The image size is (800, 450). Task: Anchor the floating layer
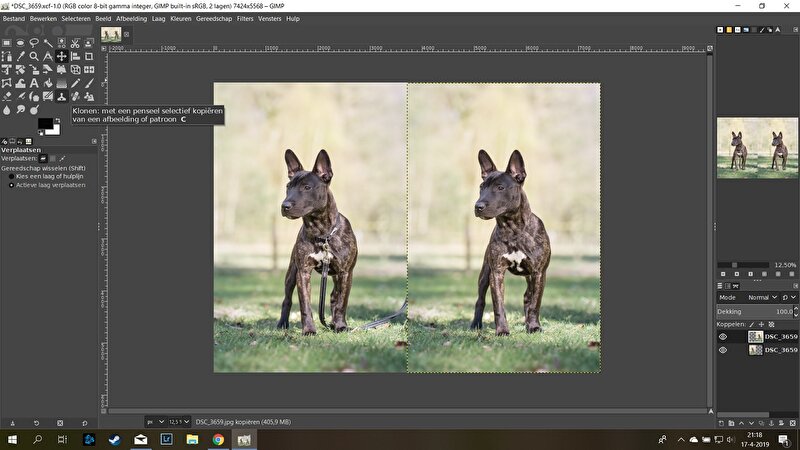(x=771, y=423)
